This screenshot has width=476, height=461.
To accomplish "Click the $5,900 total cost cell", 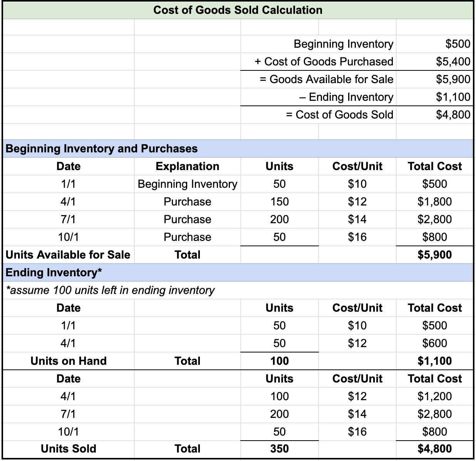I will point(434,254).
